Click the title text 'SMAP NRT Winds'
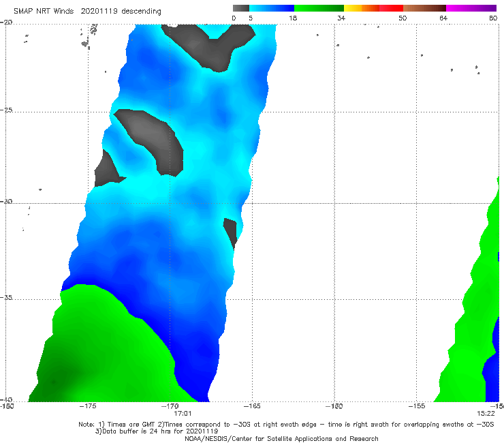Viewport: 504px width, 443px height. (x=44, y=12)
